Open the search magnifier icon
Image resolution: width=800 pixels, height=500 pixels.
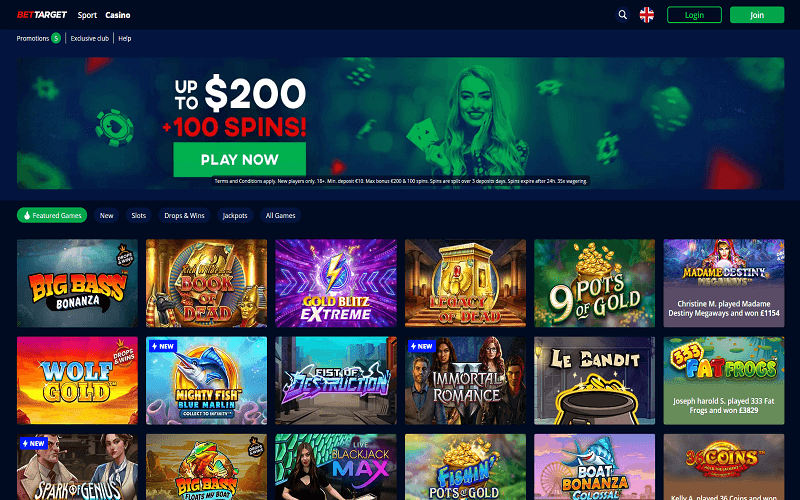pos(622,15)
